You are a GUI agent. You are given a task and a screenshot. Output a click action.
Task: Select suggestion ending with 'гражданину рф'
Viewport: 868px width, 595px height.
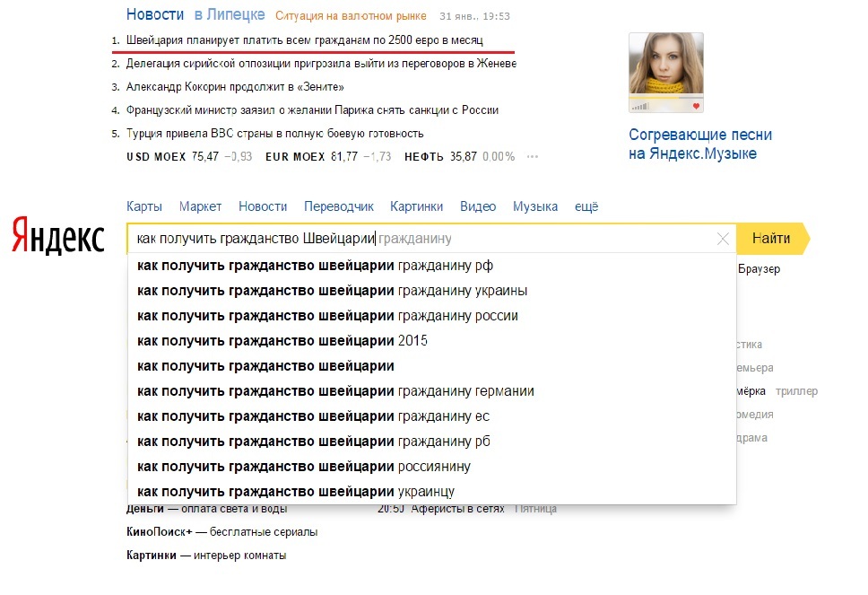tap(432, 266)
